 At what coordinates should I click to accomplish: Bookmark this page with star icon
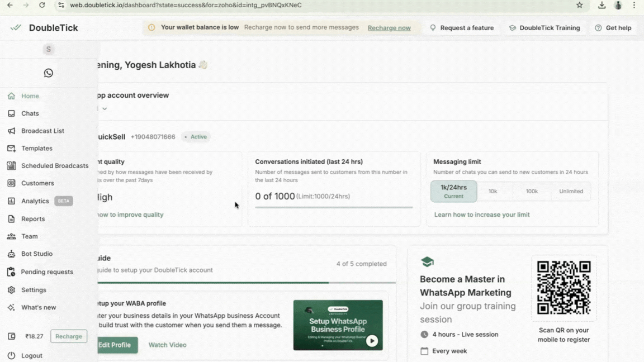point(580,5)
